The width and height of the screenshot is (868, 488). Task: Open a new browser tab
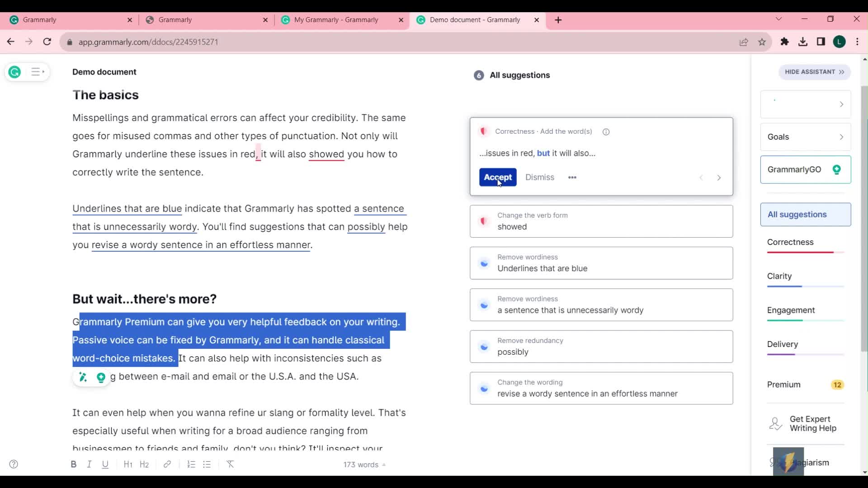pyautogui.click(x=558, y=20)
